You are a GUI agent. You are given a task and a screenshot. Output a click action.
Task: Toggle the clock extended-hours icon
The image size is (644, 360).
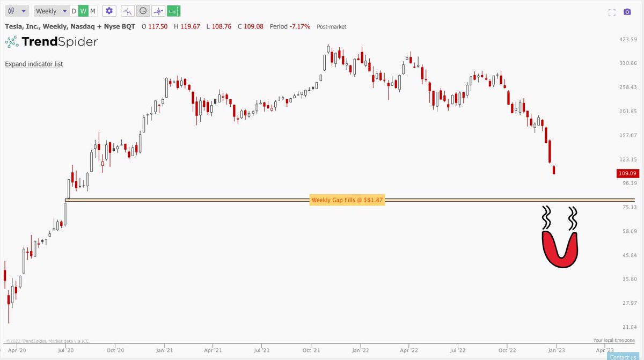(x=143, y=11)
